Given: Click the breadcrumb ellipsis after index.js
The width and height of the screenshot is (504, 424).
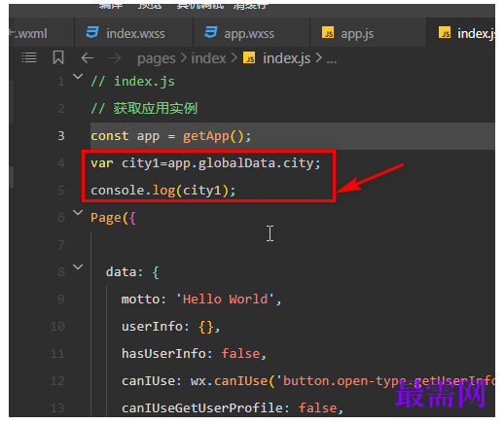Looking at the screenshot, I should [331, 59].
